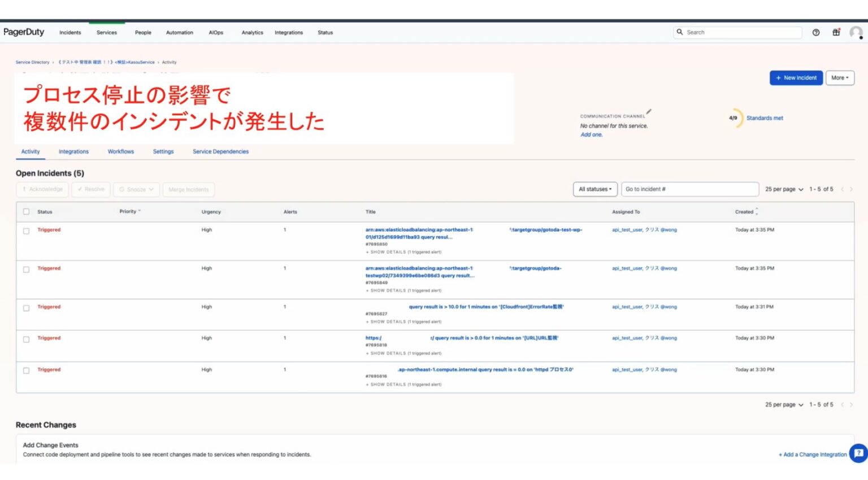Click the Go to incident number input field

coord(689,189)
